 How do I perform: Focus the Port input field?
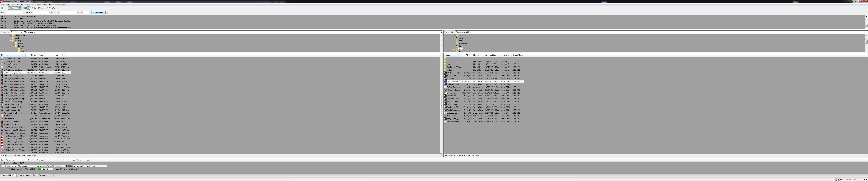point(86,13)
